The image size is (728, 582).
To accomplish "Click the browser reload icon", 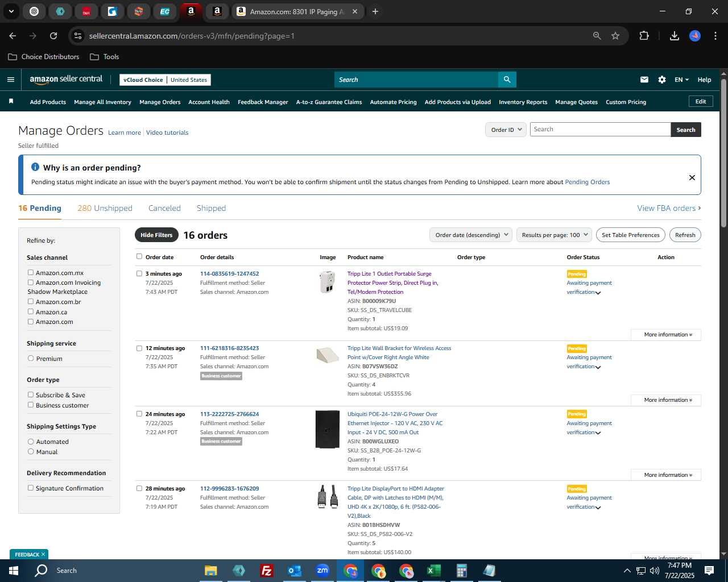I will [53, 36].
